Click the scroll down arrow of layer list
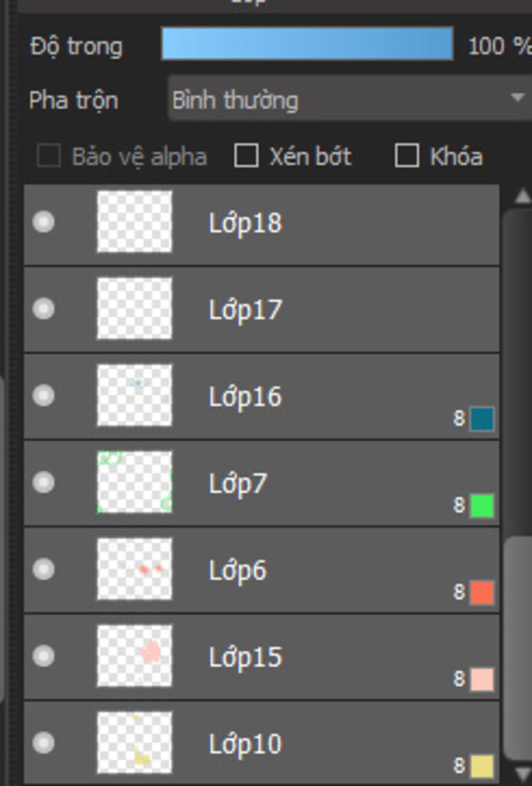This screenshot has height=786, width=532. point(522,774)
